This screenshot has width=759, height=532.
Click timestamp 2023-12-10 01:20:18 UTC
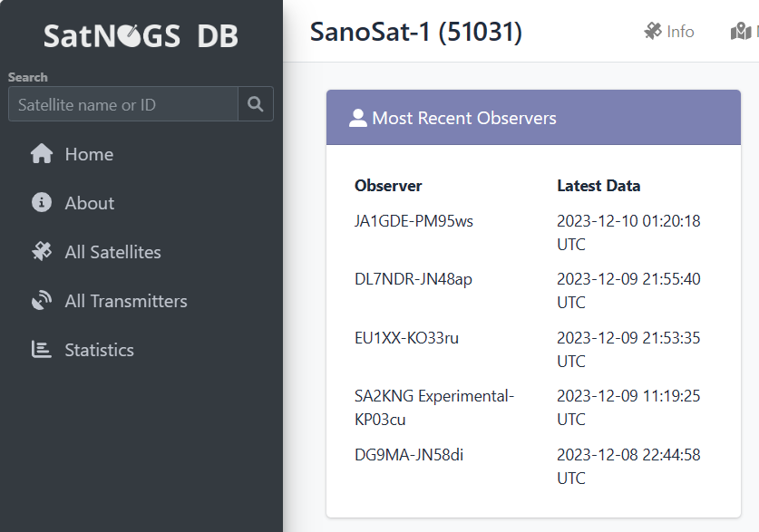tap(628, 233)
